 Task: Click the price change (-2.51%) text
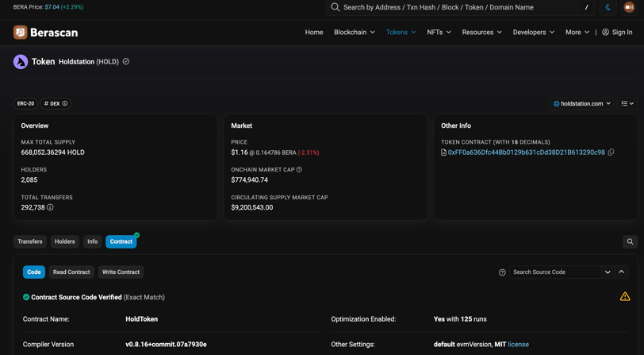pos(309,152)
